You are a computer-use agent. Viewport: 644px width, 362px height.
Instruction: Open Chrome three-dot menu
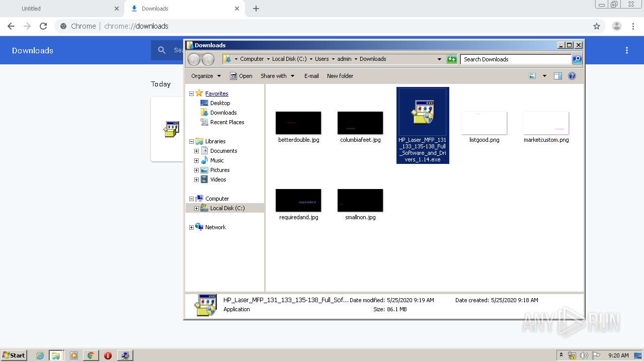pos(633,26)
